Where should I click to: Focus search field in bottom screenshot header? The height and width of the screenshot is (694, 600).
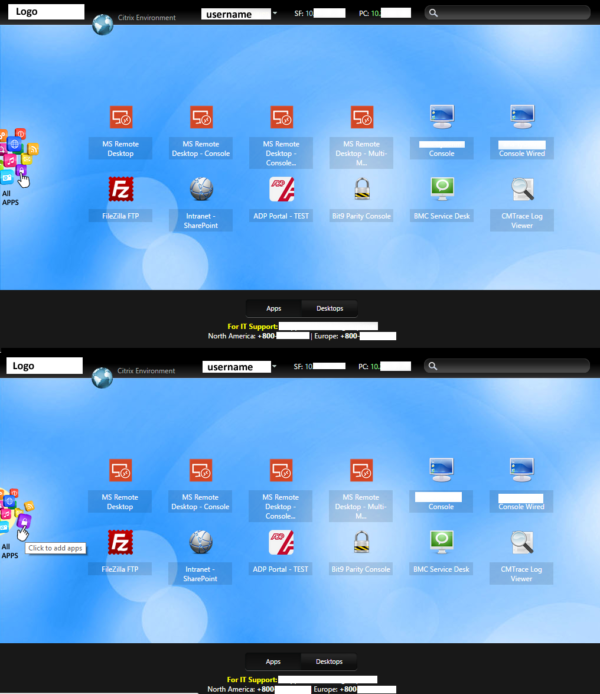click(x=507, y=366)
